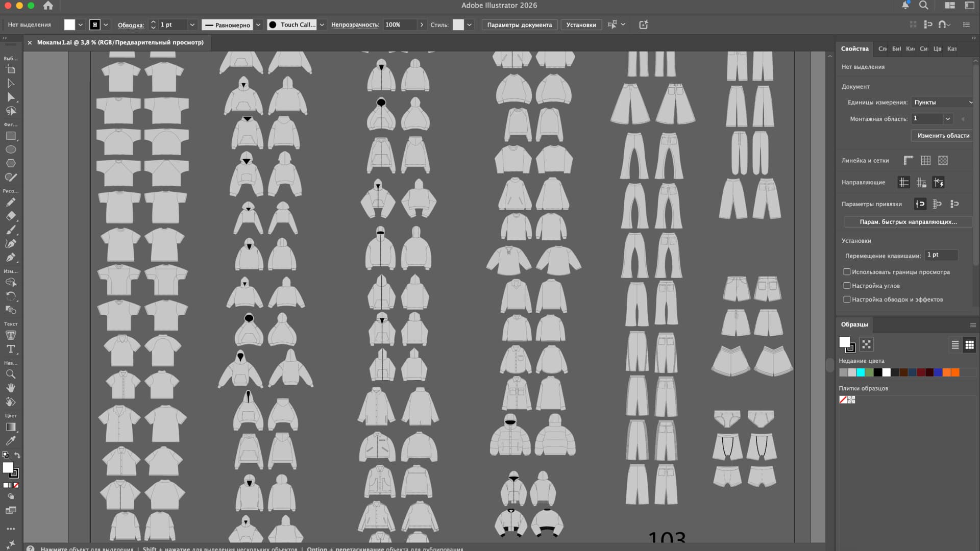Select the Type tool

coord(11,349)
